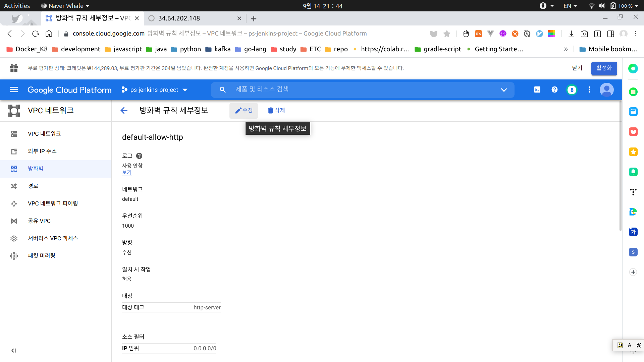644x362 pixels.
Task: Collapse the left sidebar with chevron
Action: (x=13, y=351)
